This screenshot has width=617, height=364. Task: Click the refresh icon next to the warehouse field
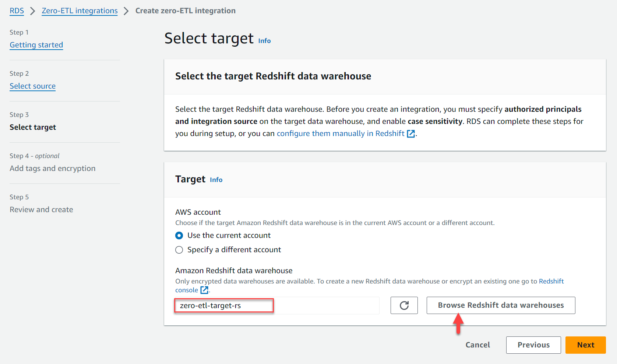(x=404, y=305)
